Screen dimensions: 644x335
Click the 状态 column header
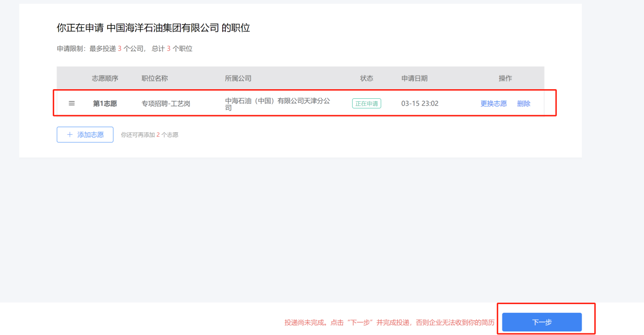pos(366,78)
